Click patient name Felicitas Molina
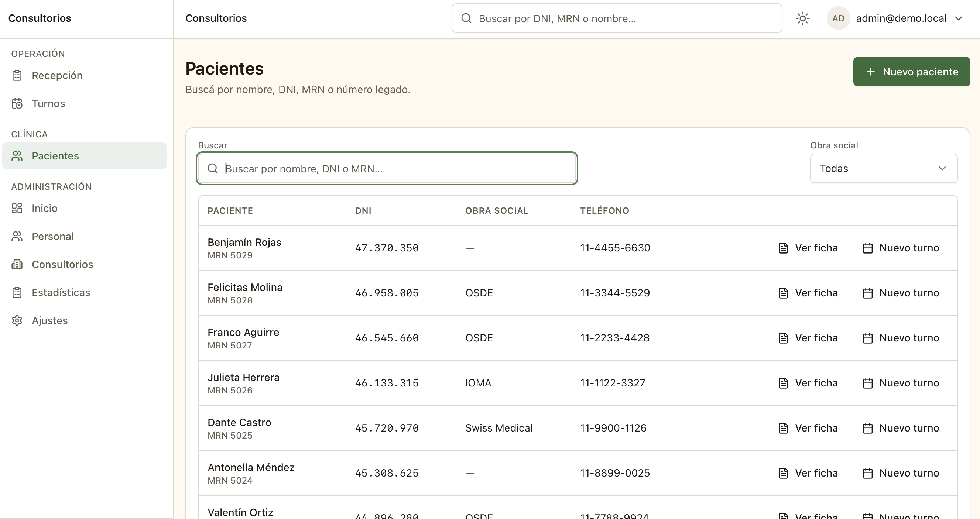The image size is (980, 519). (x=245, y=287)
